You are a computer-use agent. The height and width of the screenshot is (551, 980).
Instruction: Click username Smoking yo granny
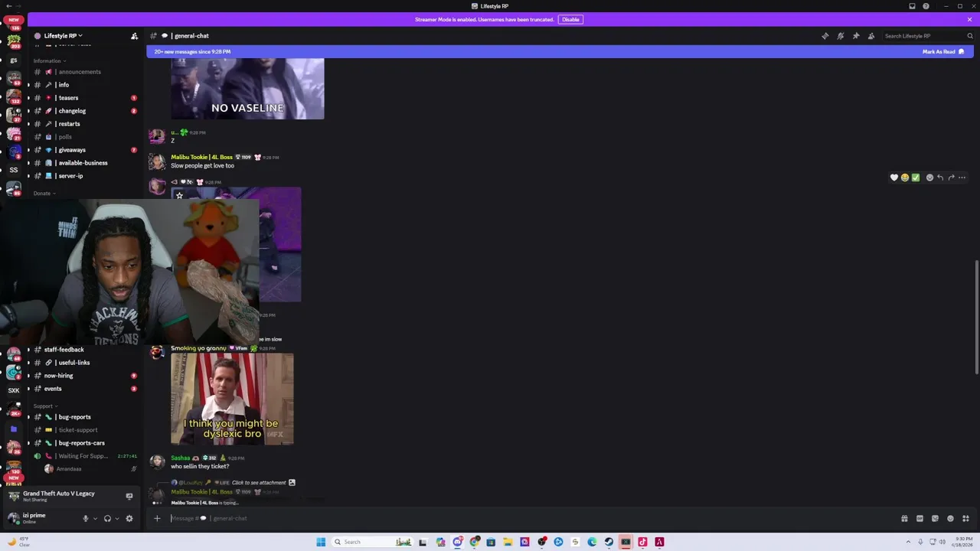click(x=198, y=348)
